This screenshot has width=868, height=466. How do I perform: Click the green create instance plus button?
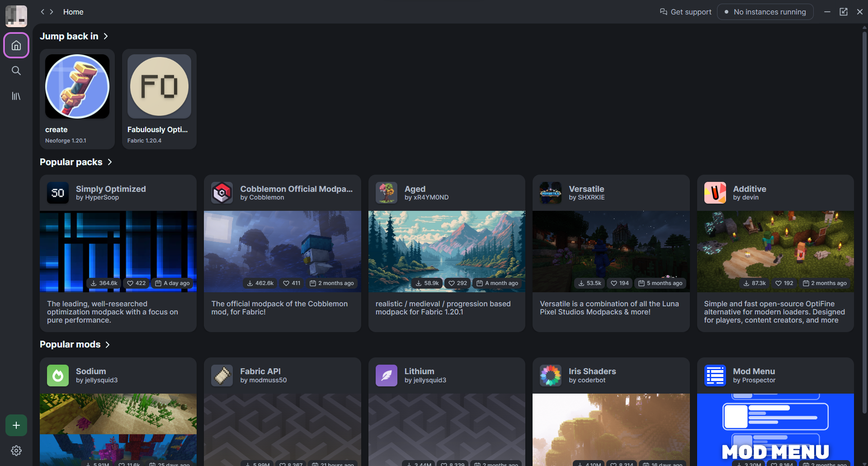click(x=16, y=425)
